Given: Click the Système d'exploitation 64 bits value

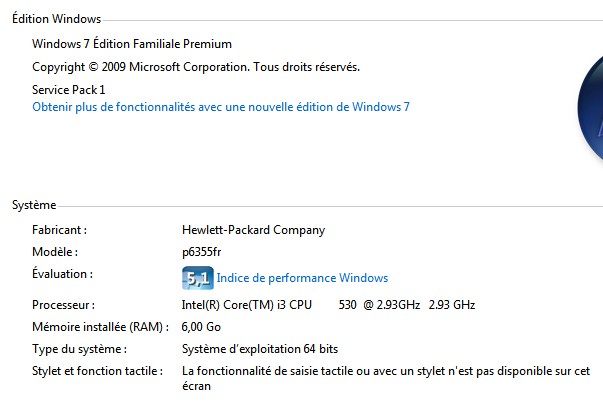Looking at the screenshot, I should [x=260, y=349].
